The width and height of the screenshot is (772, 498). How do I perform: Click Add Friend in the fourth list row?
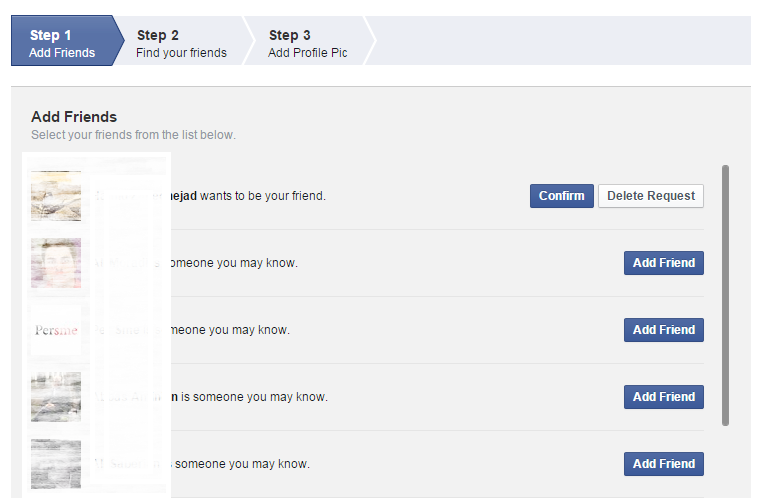click(x=663, y=397)
